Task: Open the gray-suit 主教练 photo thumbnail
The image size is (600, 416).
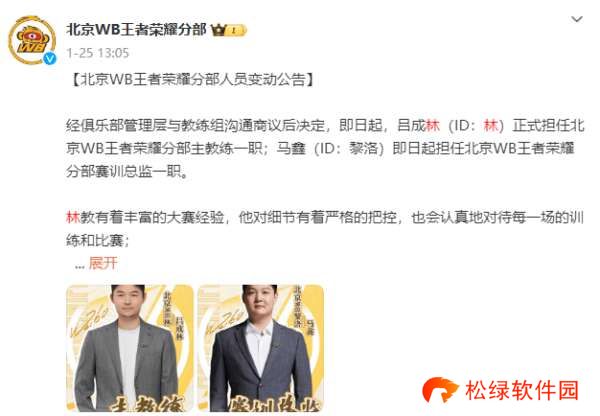Action: click(x=130, y=348)
